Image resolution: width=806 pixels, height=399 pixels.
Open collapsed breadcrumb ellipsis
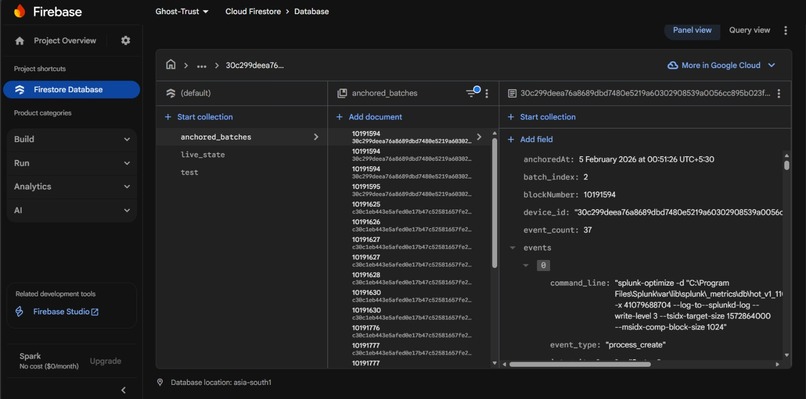point(202,66)
